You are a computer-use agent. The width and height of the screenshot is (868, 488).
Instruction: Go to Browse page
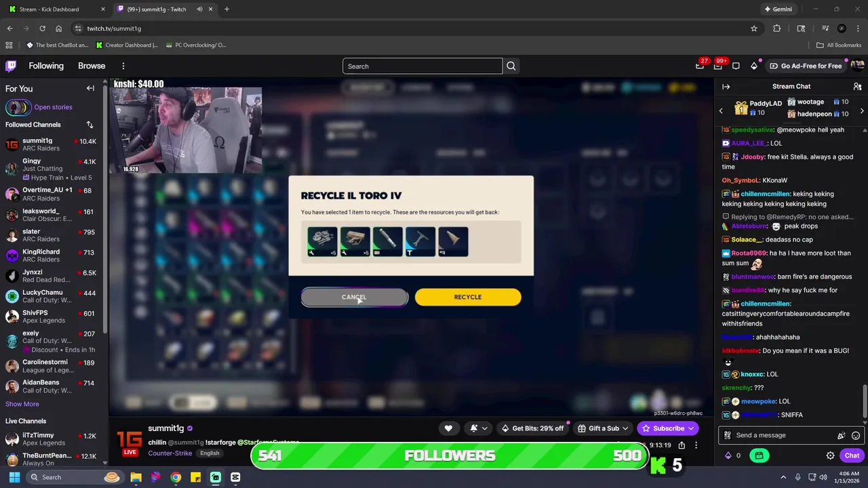92,66
